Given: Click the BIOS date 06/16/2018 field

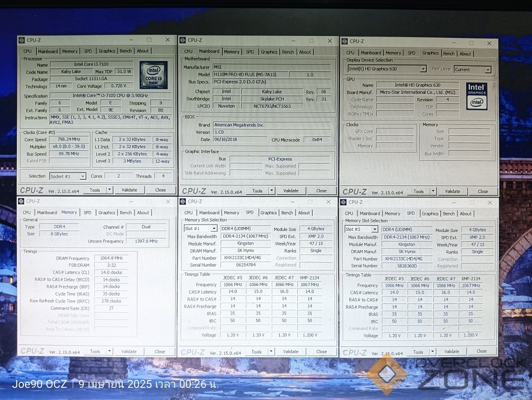Looking at the screenshot, I should (x=239, y=139).
